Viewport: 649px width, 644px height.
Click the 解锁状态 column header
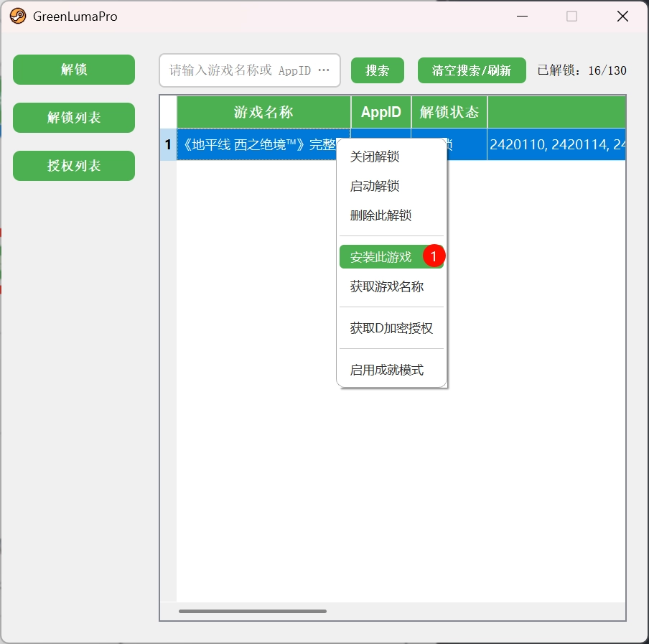449,112
